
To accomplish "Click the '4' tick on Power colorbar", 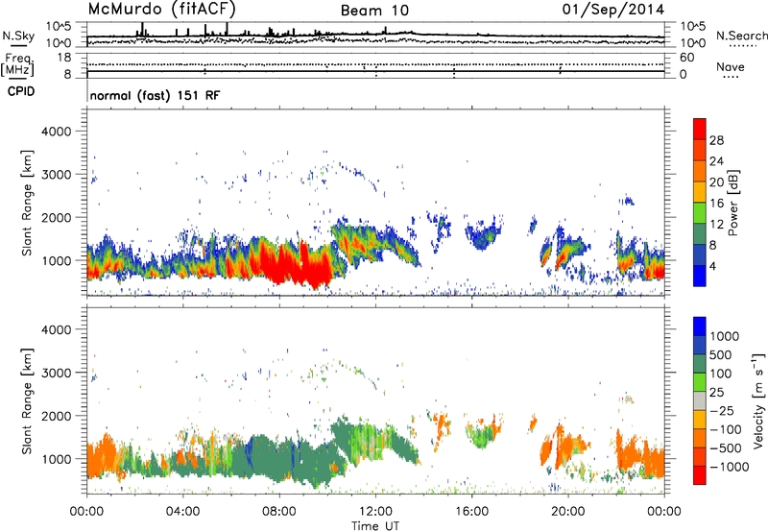I will [712, 266].
